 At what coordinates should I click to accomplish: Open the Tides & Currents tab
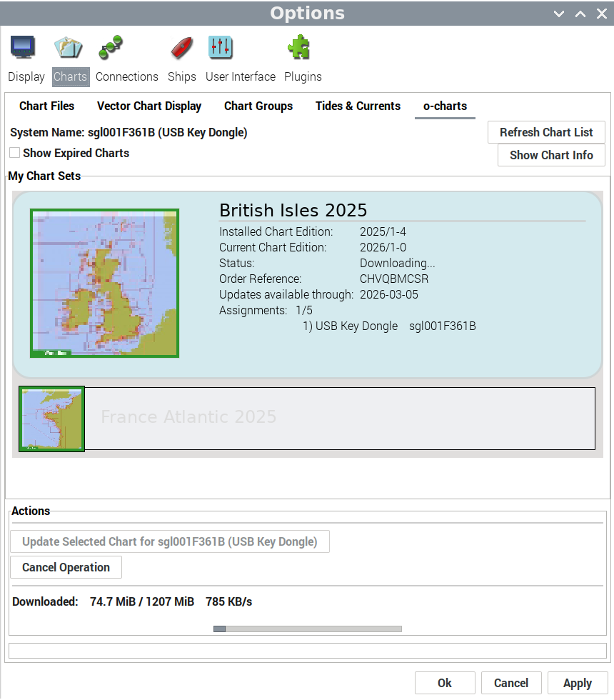point(358,106)
